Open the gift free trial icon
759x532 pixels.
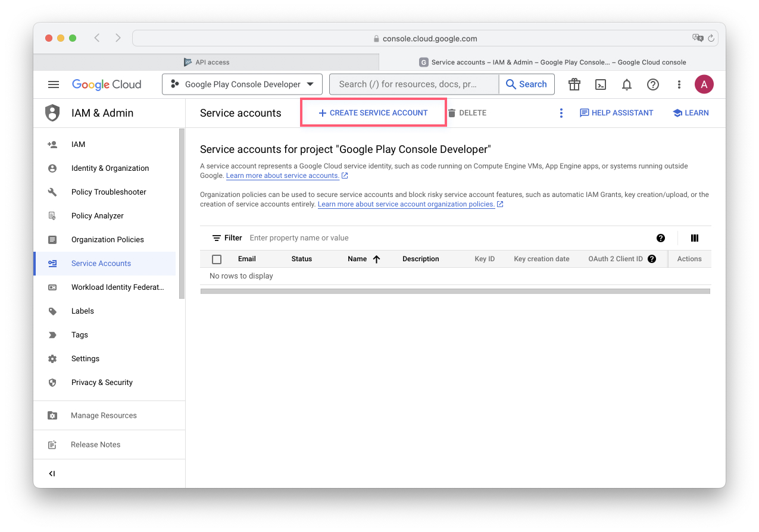coord(574,85)
